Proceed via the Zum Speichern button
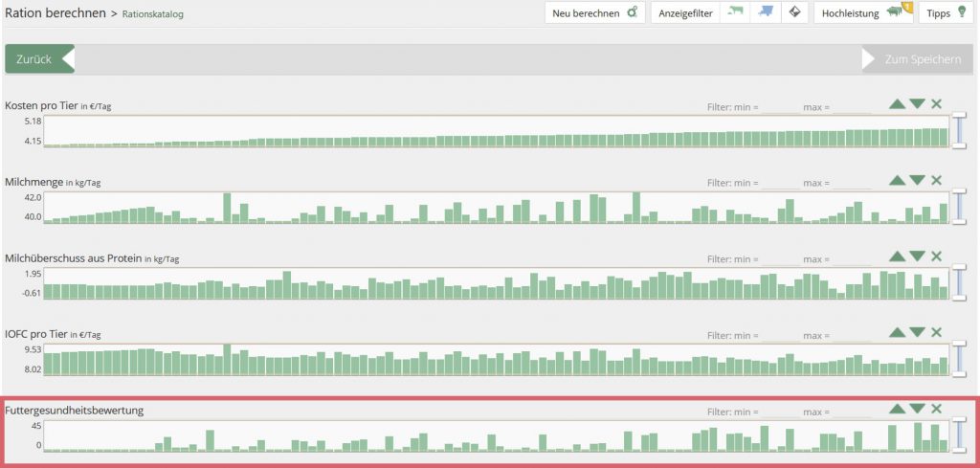980x468 pixels. pyautogui.click(x=918, y=58)
